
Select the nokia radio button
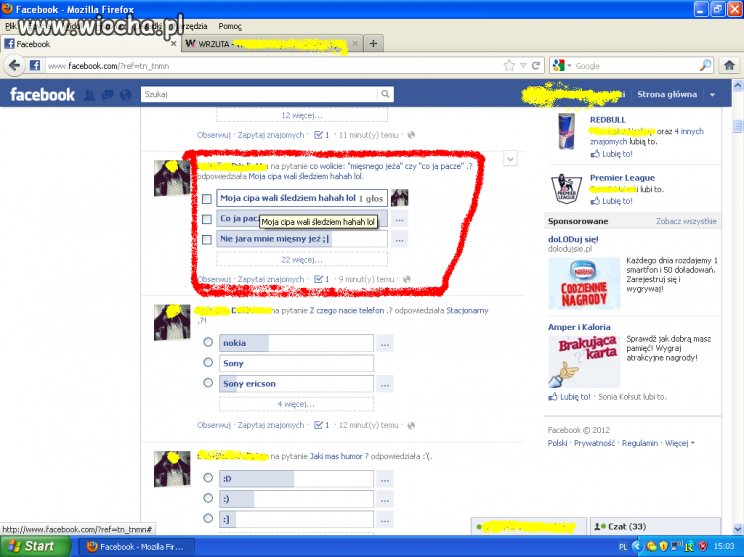[x=208, y=342]
